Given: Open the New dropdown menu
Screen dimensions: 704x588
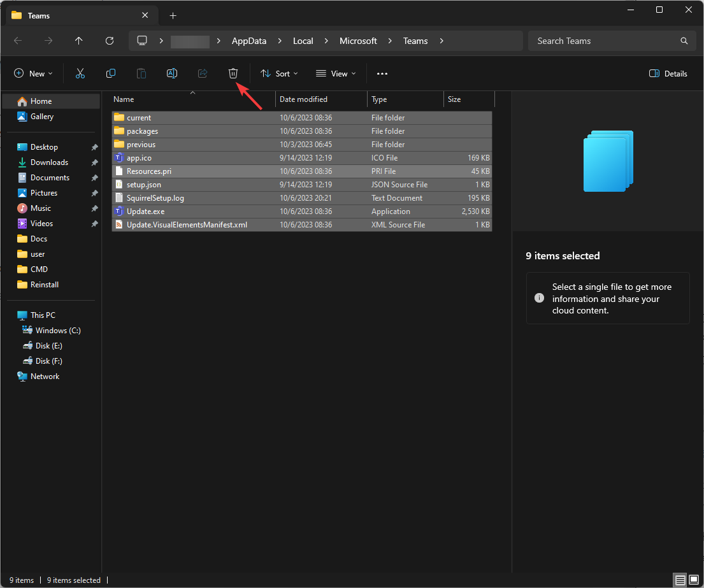Looking at the screenshot, I should coord(34,73).
